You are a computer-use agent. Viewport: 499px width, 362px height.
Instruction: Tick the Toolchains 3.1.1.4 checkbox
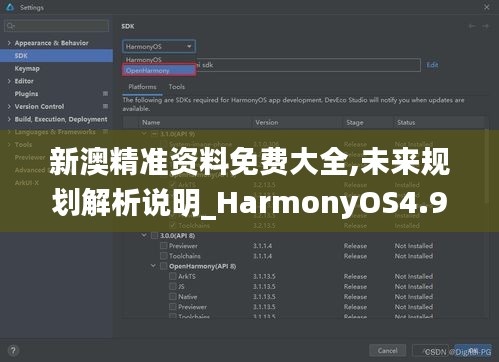tap(163, 256)
